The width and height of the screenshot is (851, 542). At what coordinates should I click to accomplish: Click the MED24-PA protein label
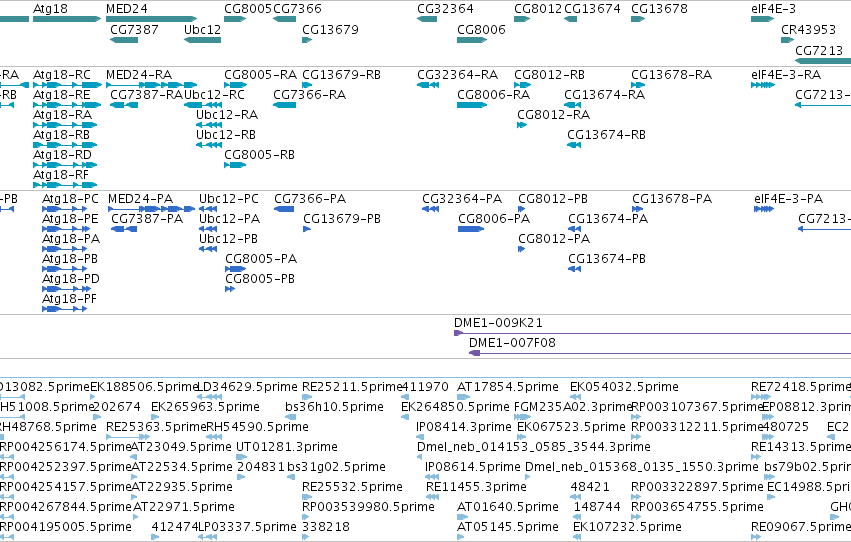tap(141, 199)
